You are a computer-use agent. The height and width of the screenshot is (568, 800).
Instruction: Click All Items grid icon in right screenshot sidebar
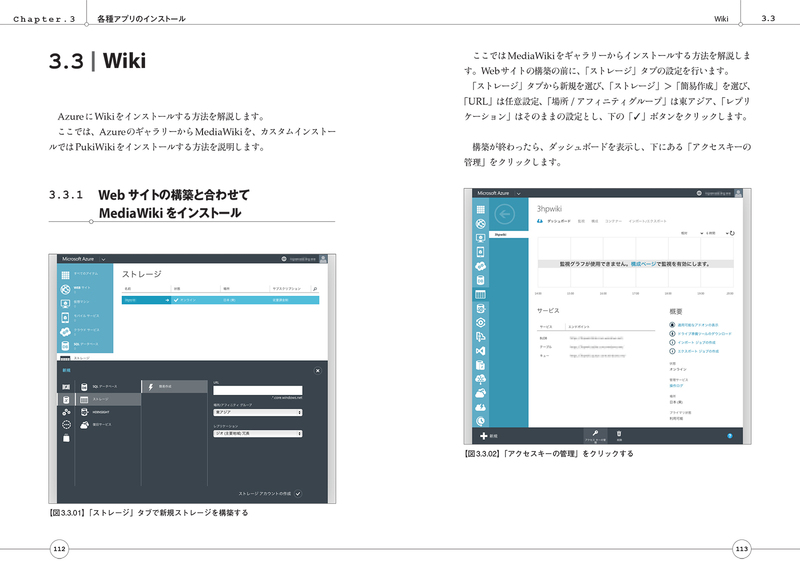click(480, 209)
